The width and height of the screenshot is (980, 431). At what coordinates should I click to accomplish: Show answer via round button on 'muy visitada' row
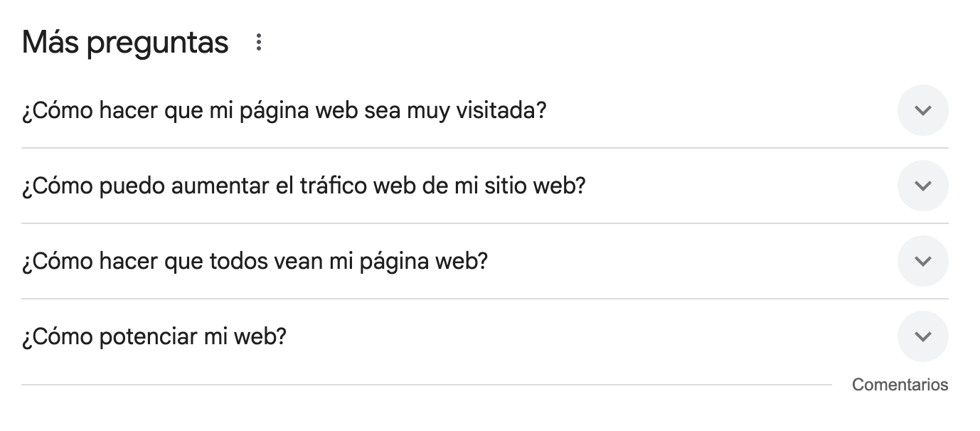pyautogui.click(x=922, y=110)
